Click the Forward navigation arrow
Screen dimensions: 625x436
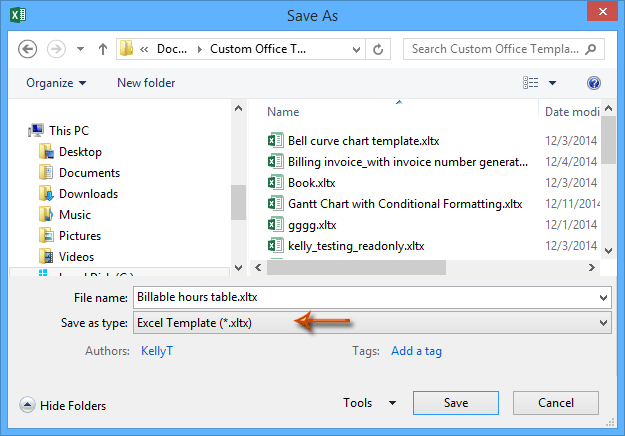pos(56,49)
